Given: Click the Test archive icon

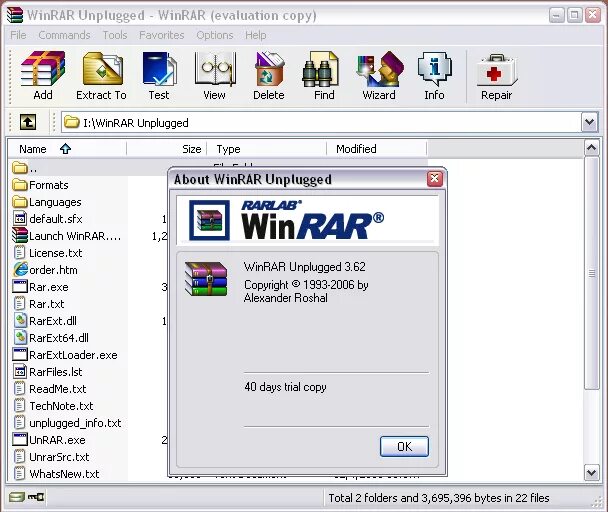Looking at the screenshot, I should coord(159,69).
